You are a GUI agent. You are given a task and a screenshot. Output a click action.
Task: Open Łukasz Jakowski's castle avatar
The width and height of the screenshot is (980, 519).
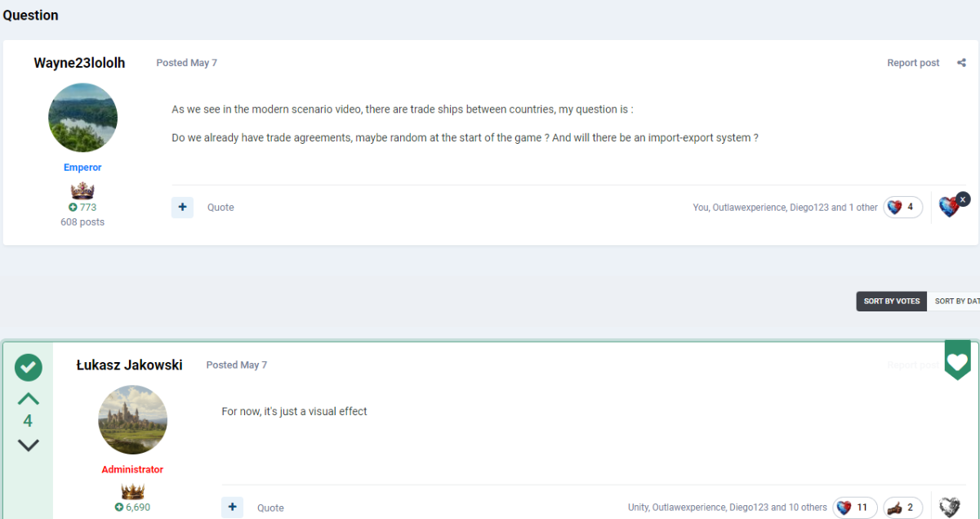click(132, 420)
